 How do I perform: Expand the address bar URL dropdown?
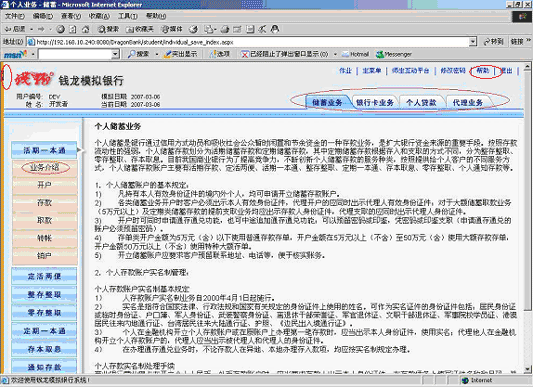473,42
